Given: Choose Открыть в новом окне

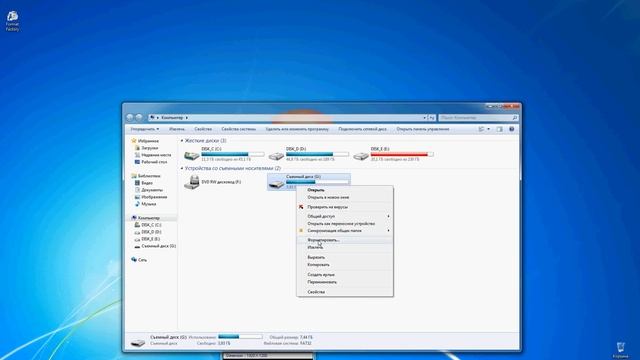Looking at the screenshot, I should click(x=345, y=198).
